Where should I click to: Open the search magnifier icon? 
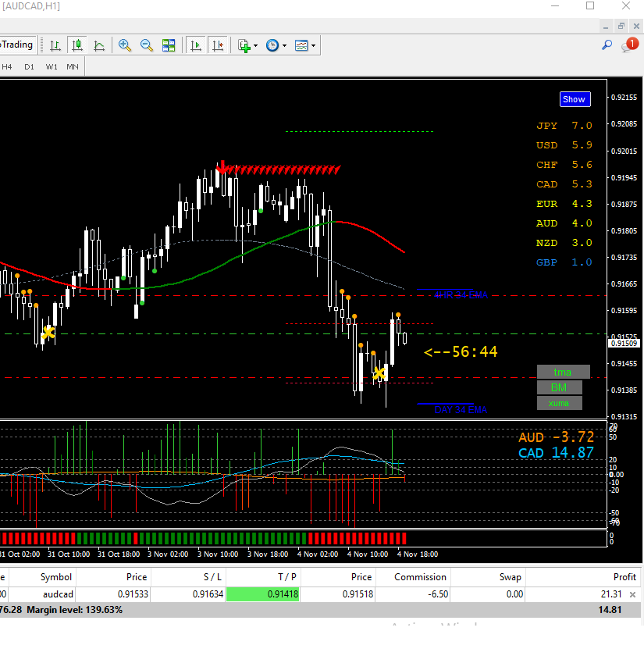[x=607, y=45]
